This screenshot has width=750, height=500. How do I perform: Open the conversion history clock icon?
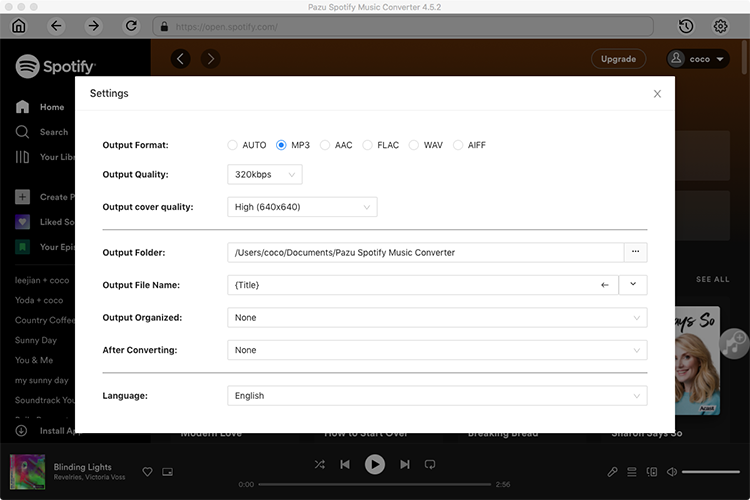(686, 26)
